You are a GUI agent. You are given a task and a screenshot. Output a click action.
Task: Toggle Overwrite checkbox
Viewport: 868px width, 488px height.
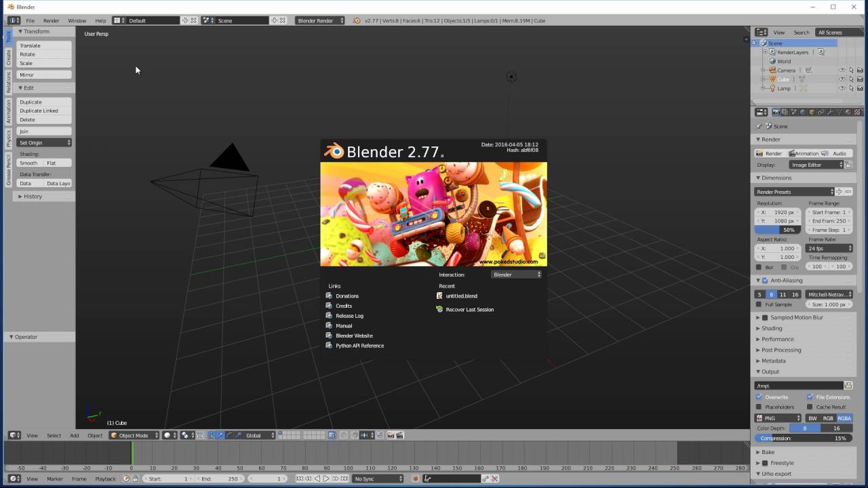click(x=759, y=396)
